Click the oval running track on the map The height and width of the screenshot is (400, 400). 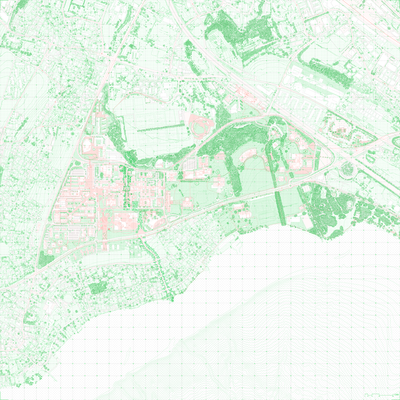coord(201,127)
